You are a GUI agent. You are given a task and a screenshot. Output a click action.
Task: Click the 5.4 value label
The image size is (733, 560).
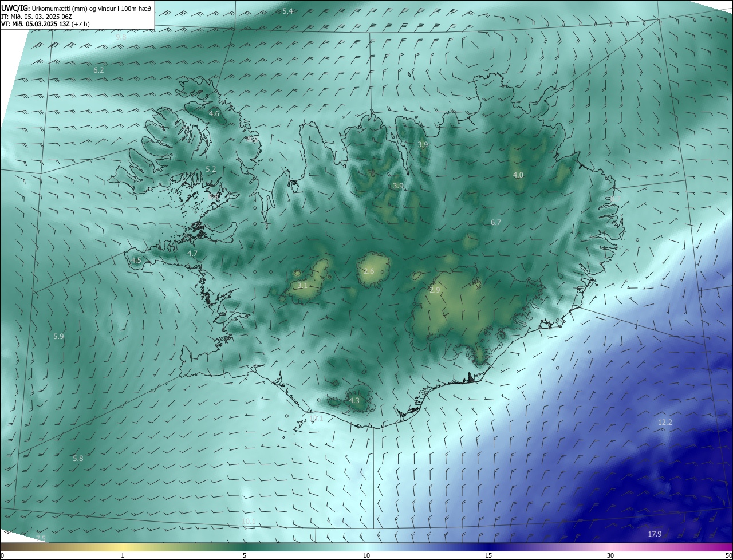287,11
